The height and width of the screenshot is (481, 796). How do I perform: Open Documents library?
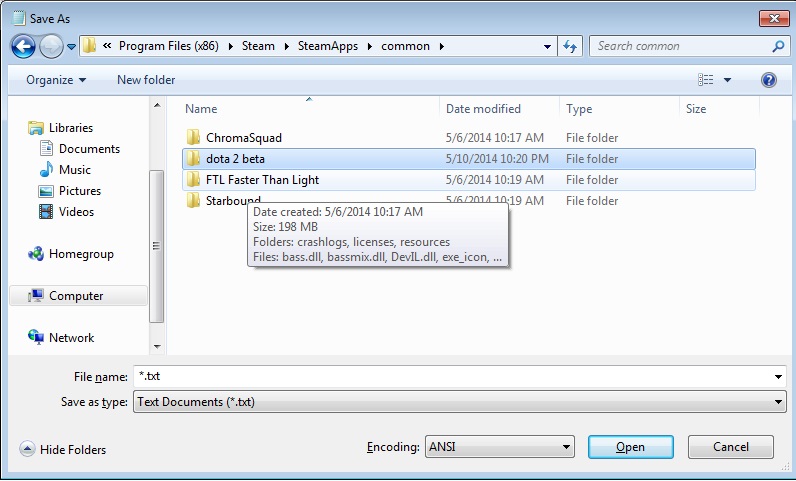(x=89, y=149)
